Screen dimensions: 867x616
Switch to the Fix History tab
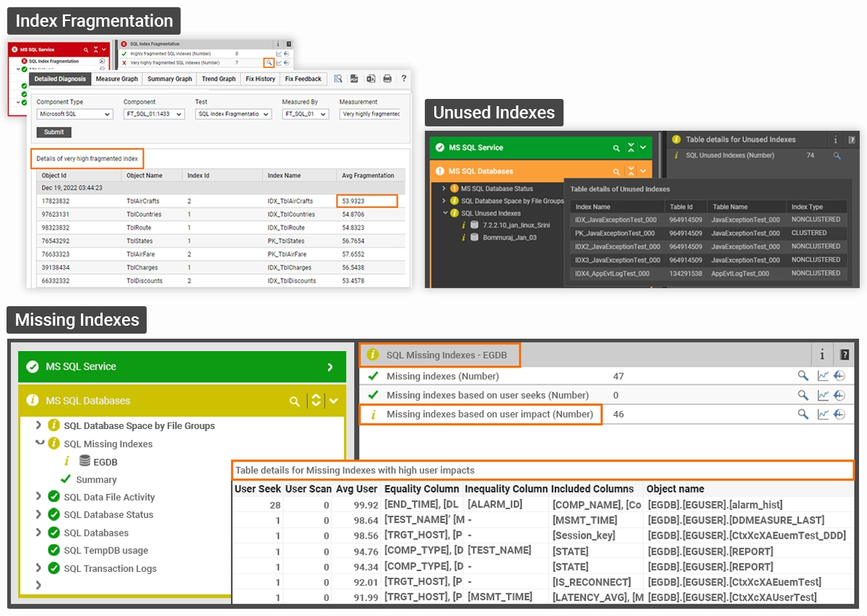(260, 79)
